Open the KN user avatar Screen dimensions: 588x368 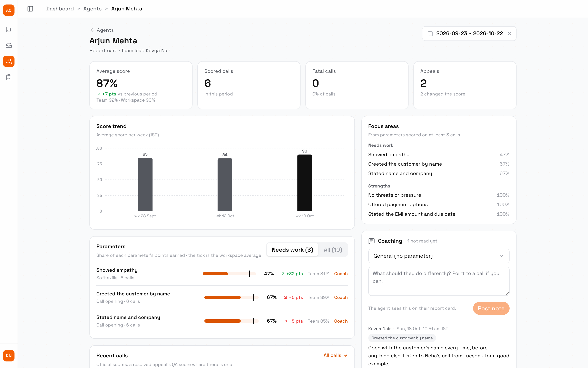click(x=9, y=356)
